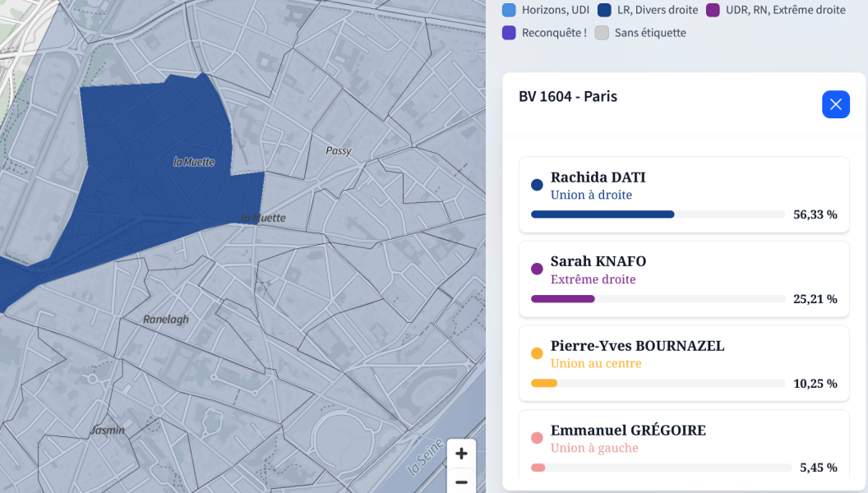This screenshot has width=868, height=493.
Task: Zoom in on the map
Action: coord(461,454)
